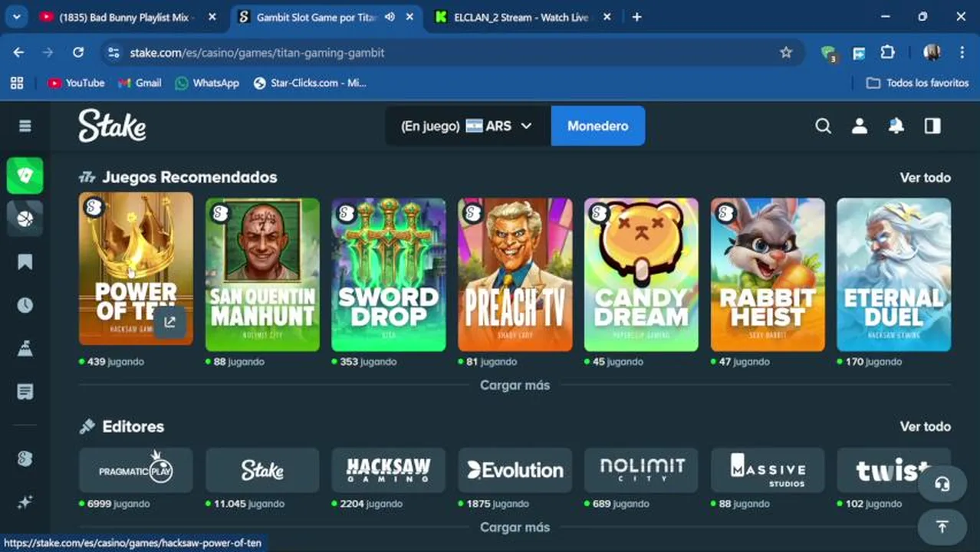
Task: Open my bets list icon in sidebar
Action: point(25,392)
